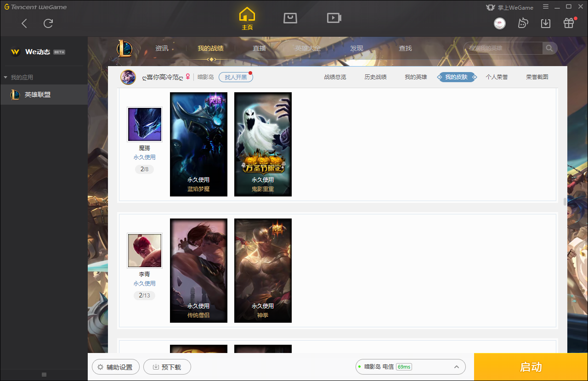Switch to 战绩总览 sub-tab
The width and height of the screenshot is (588, 381).
(335, 77)
